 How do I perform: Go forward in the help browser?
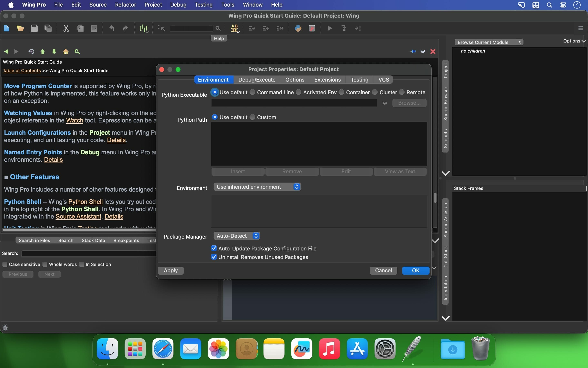[x=16, y=52]
